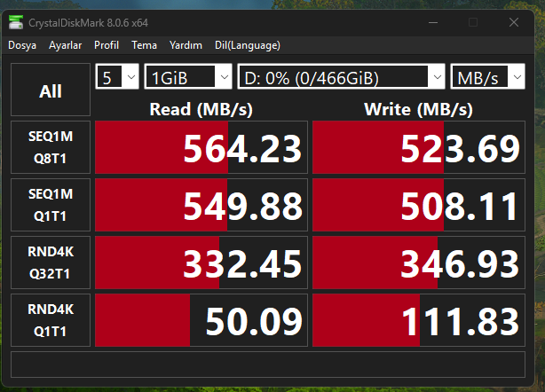Click the 549.88 read result
Viewport: 545px width, 392px height.
[201, 205]
